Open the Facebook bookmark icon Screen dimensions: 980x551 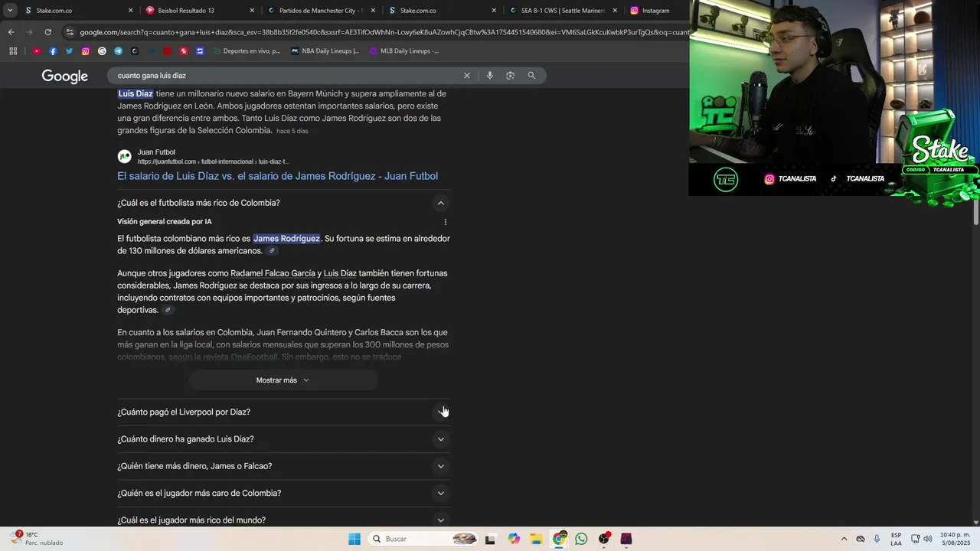[x=53, y=51]
